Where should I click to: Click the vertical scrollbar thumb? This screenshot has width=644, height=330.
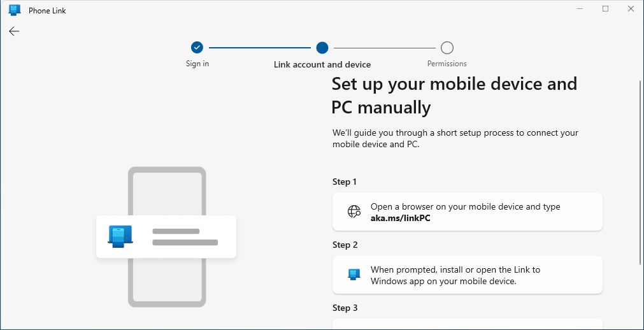(x=640, y=173)
